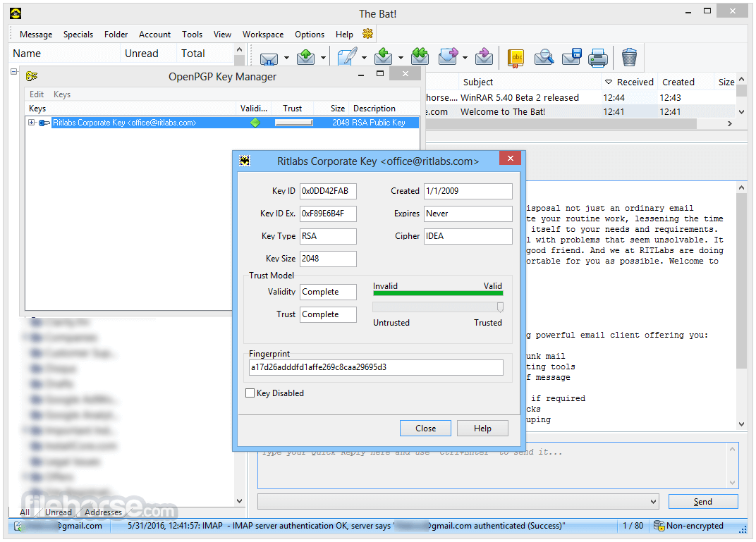The width and height of the screenshot is (756, 542).
Task: Click the Save Message icon
Action: tap(571, 57)
